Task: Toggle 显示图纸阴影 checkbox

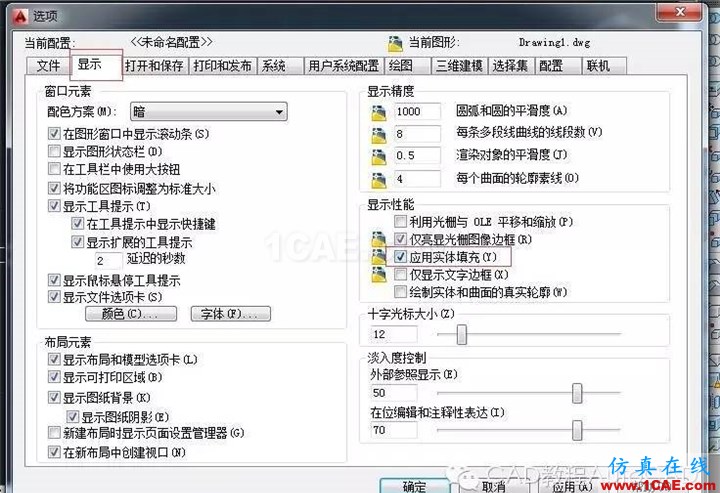Action: (x=73, y=417)
